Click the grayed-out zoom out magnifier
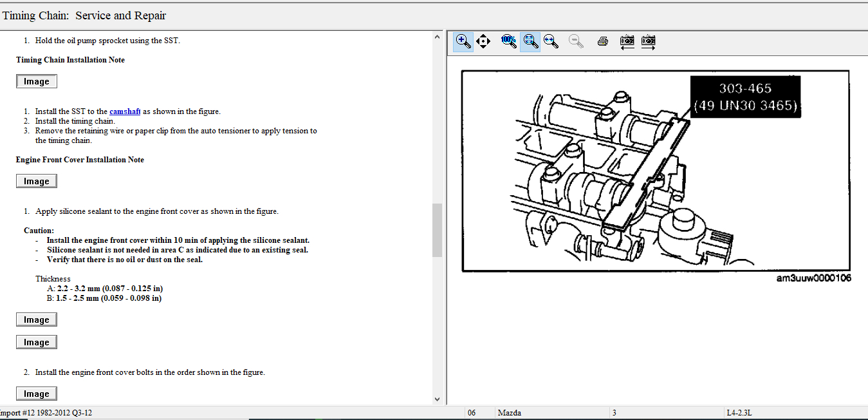The width and height of the screenshot is (868, 420). tap(577, 42)
